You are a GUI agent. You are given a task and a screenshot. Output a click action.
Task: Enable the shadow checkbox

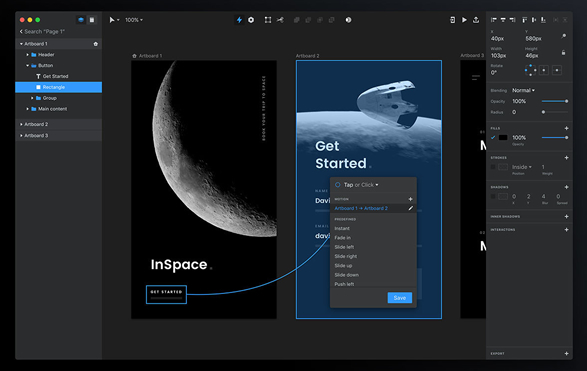click(x=493, y=197)
